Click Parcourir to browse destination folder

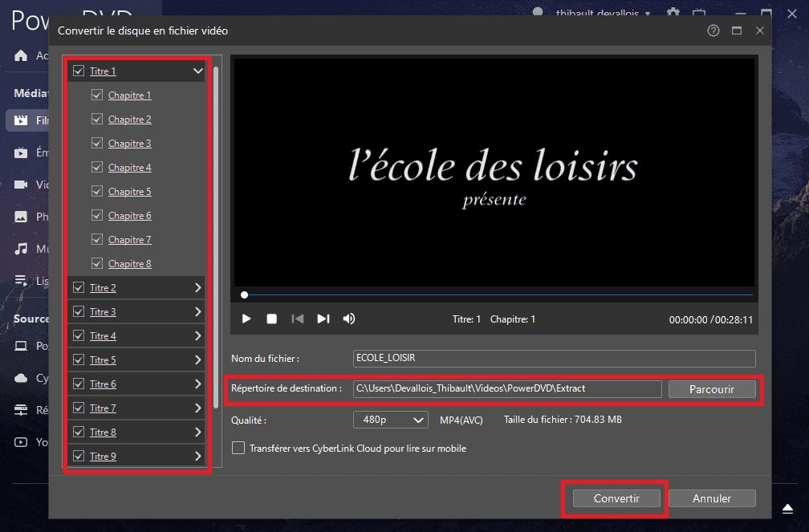tap(712, 389)
